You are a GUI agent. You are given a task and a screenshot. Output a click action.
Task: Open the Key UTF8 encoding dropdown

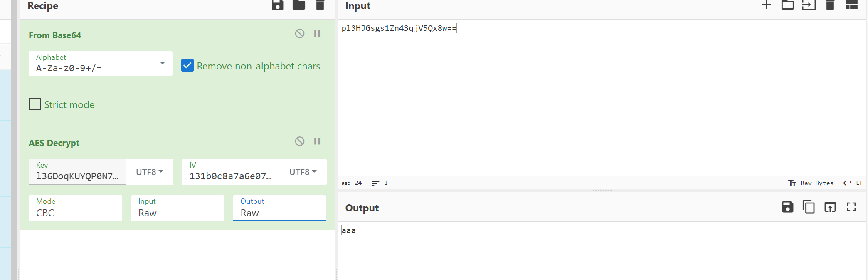tap(149, 172)
